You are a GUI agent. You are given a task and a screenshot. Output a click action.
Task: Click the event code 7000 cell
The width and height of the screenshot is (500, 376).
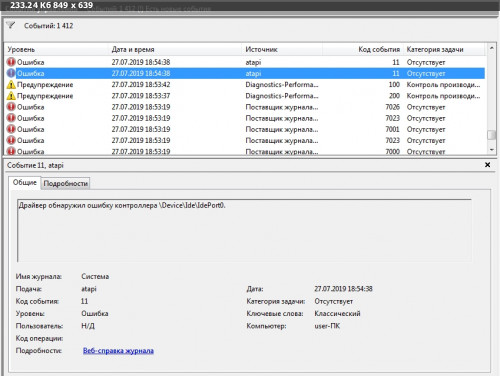[x=392, y=151]
